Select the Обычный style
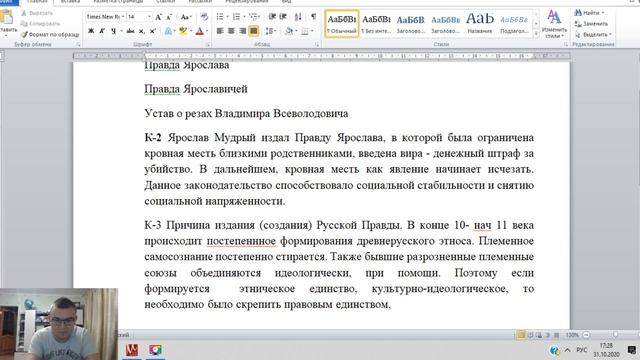 (342, 24)
